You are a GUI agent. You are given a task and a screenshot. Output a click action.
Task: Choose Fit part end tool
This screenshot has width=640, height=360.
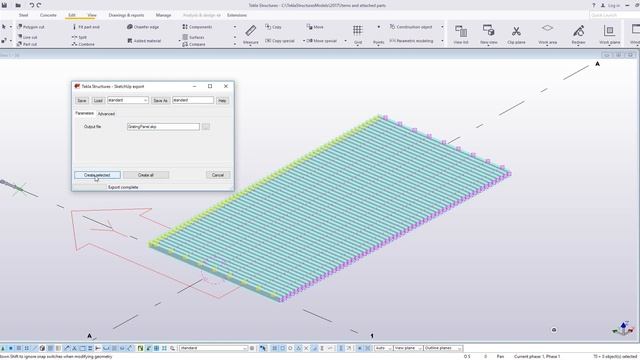coord(86,27)
